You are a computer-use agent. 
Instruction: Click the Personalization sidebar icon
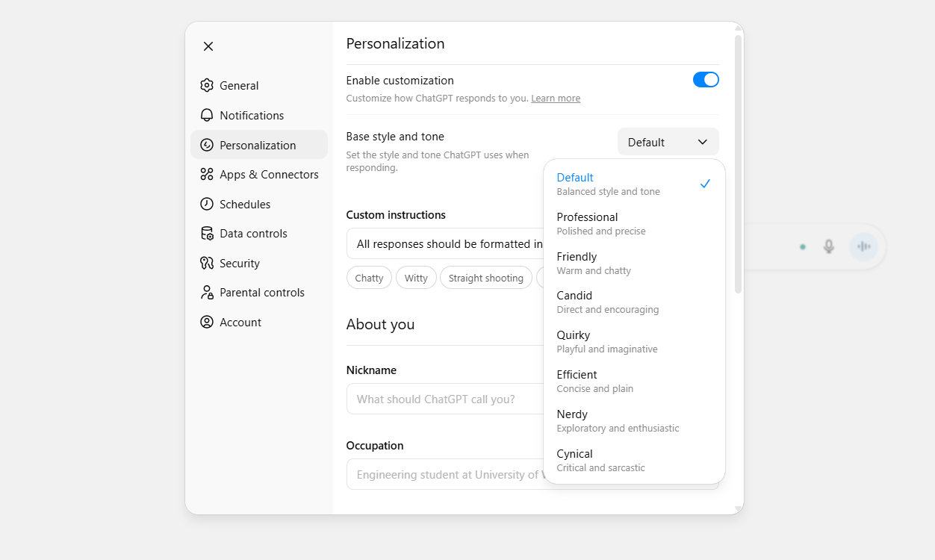click(x=207, y=145)
